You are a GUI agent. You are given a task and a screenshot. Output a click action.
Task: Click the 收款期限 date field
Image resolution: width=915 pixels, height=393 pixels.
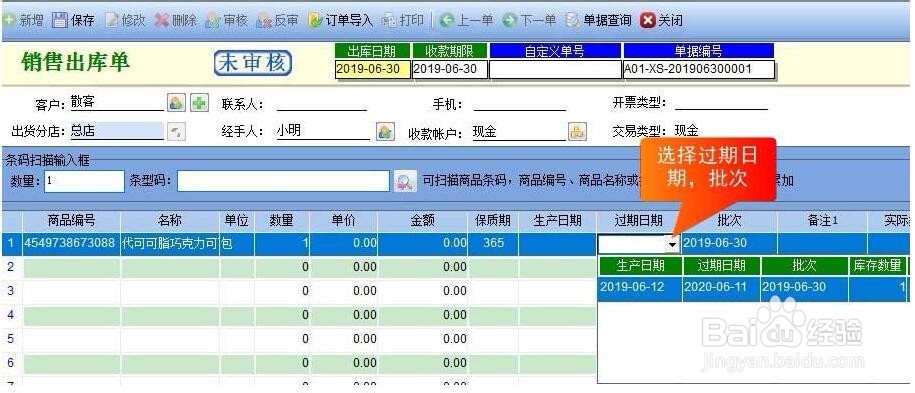pos(450,69)
